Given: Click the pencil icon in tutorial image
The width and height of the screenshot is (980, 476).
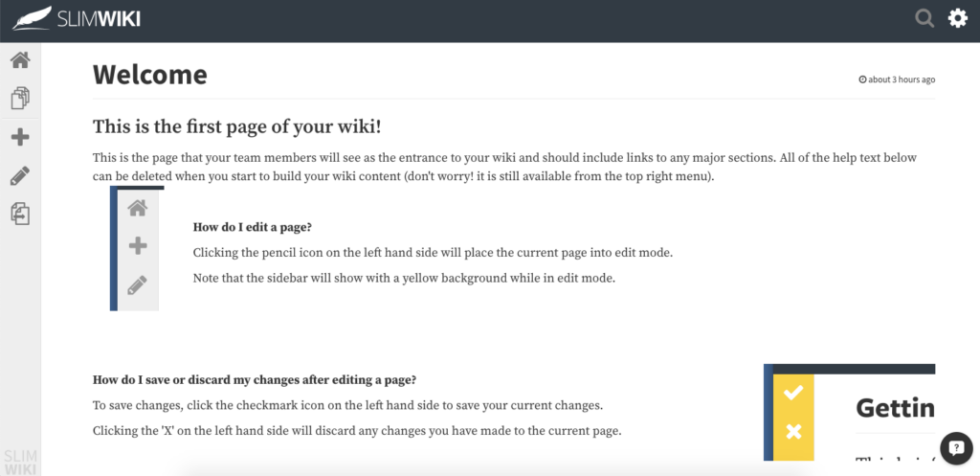Looking at the screenshot, I should [138, 285].
